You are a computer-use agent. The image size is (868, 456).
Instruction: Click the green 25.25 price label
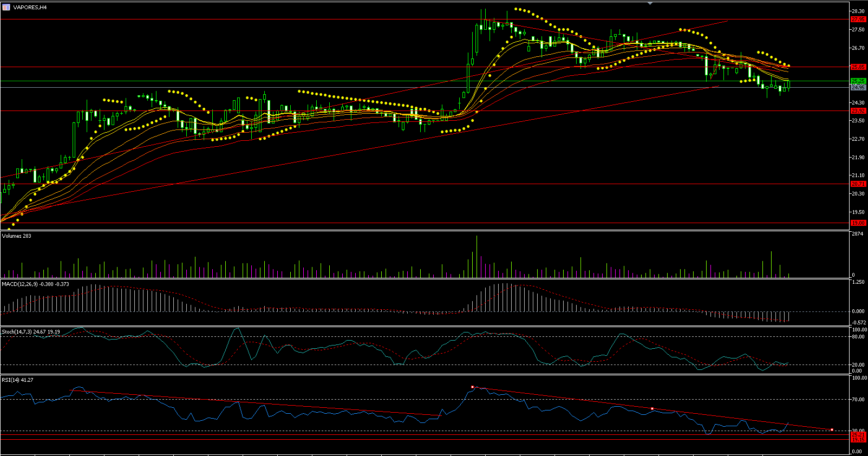click(x=858, y=81)
